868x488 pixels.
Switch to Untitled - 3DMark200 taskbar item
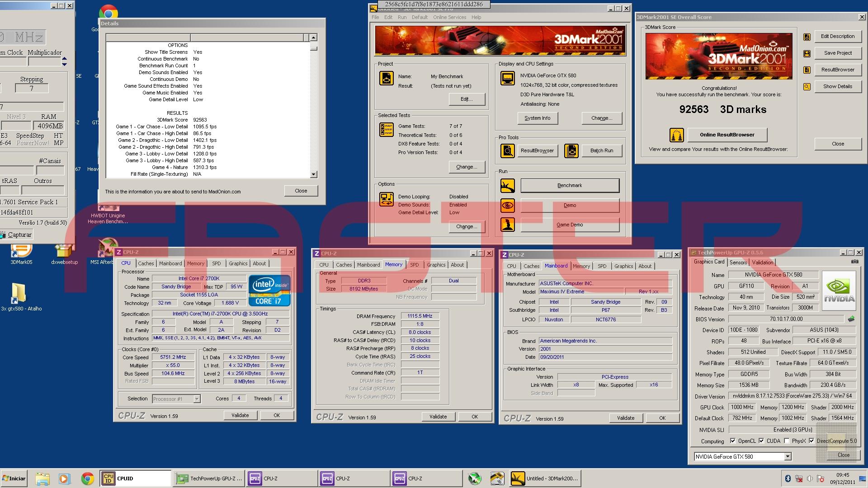pos(545,479)
